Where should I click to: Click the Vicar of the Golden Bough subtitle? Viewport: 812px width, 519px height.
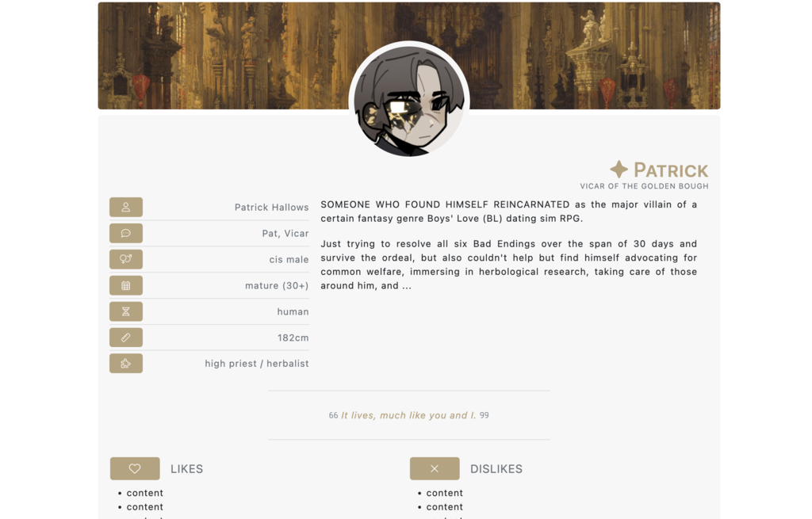pyautogui.click(x=644, y=186)
